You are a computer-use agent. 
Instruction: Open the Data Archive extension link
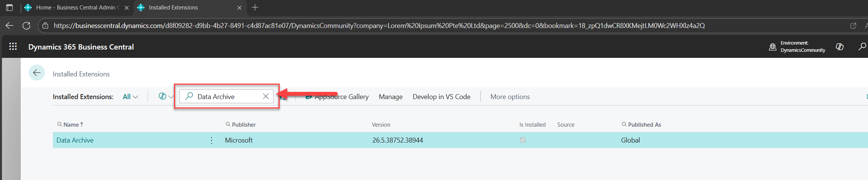pyautogui.click(x=75, y=140)
